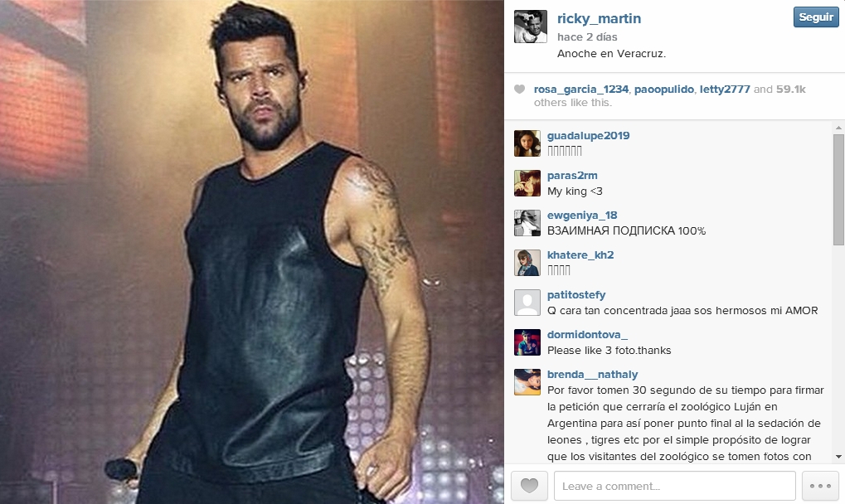Open dormidontova_ commenter avatar
Image resolution: width=845 pixels, height=504 pixels.
527,342
